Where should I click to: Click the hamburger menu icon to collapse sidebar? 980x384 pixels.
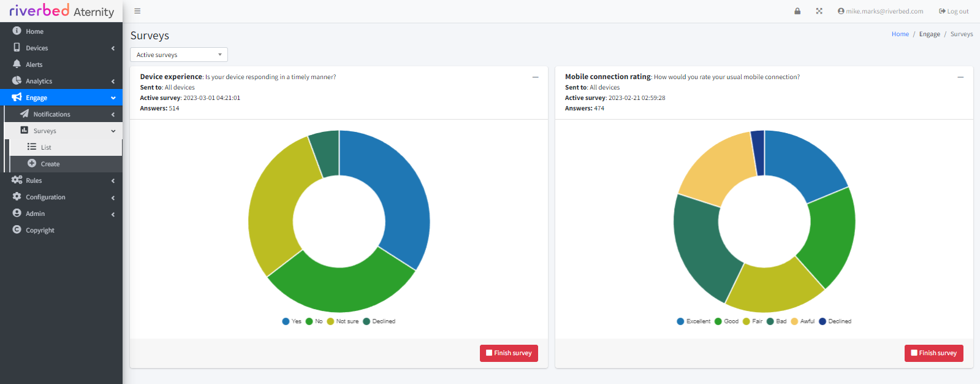click(x=137, y=11)
